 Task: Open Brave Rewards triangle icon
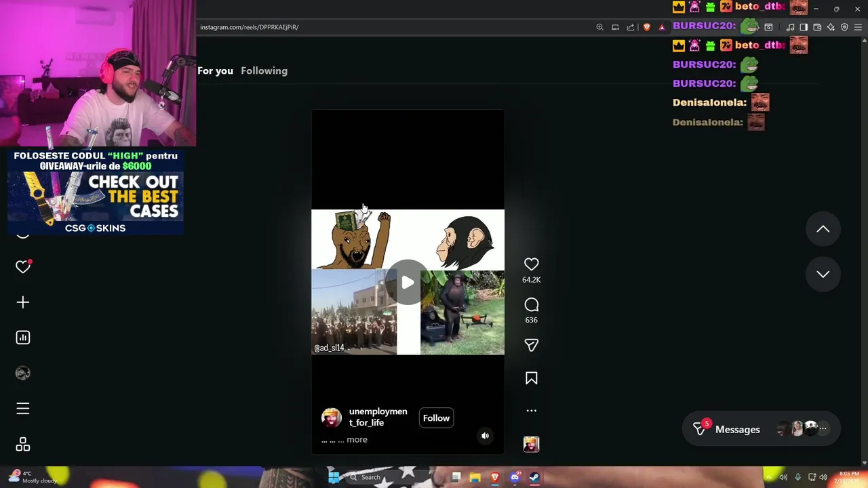(x=662, y=27)
